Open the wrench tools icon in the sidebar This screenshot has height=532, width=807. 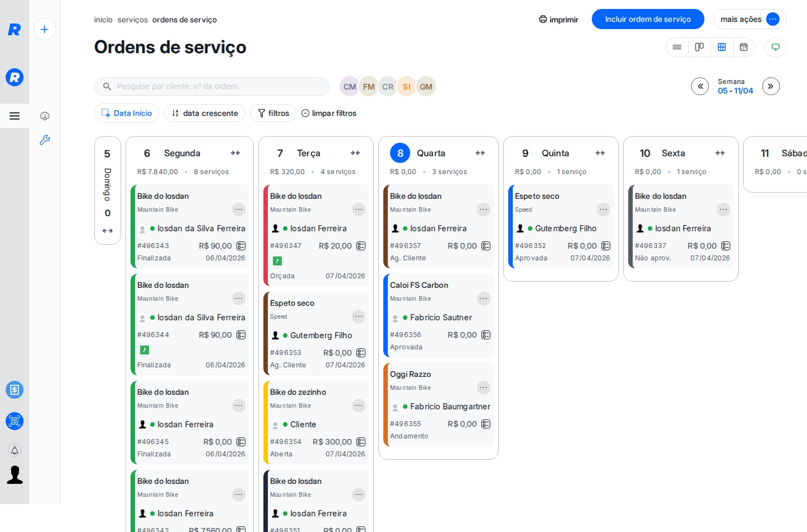pyautogui.click(x=45, y=140)
